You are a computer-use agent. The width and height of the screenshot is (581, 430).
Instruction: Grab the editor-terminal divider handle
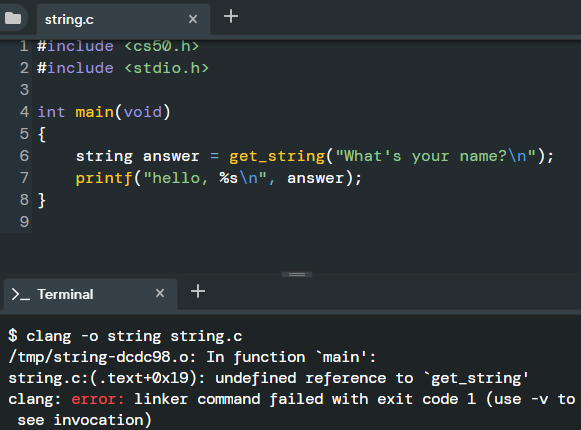tap(297, 274)
